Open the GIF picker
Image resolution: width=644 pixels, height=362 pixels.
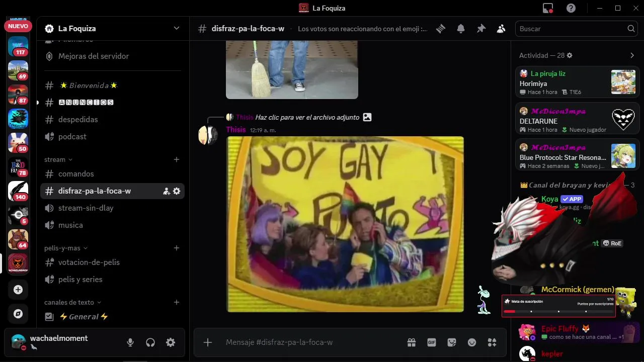(432, 342)
